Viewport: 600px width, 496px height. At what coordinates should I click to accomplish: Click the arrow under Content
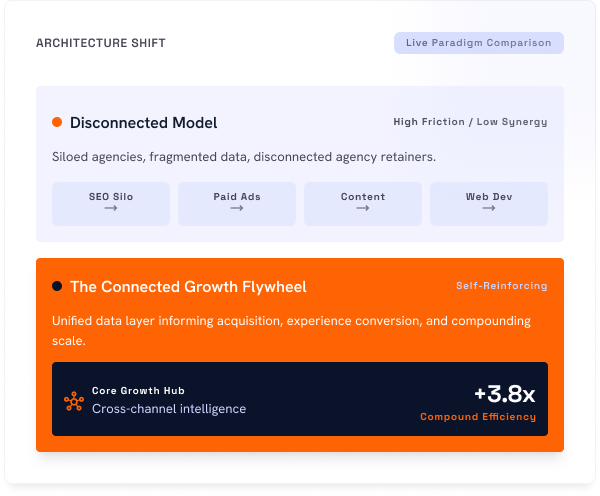[363, 208]
